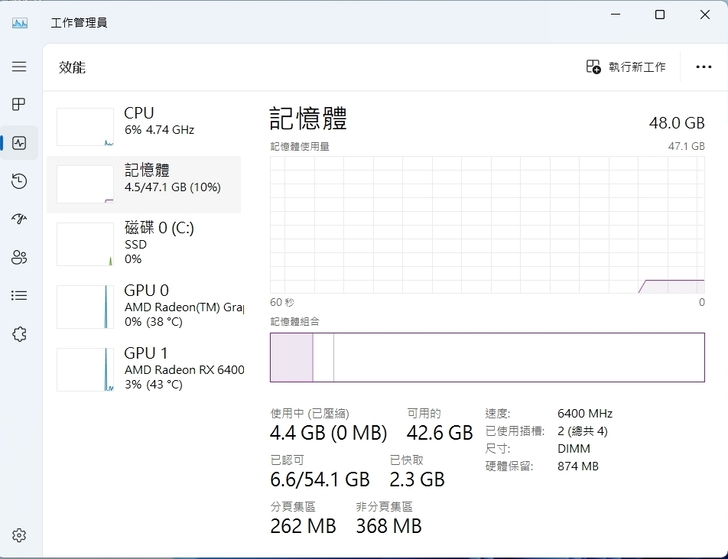Open the App history page
Screen dimensions: 728x559
click(19, 181)
